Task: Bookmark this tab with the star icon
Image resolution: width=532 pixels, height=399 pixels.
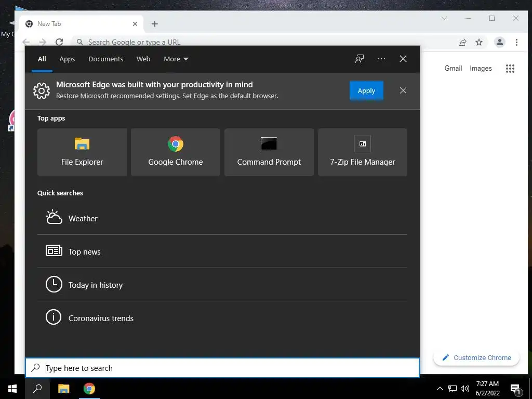Action: point(478,42)
